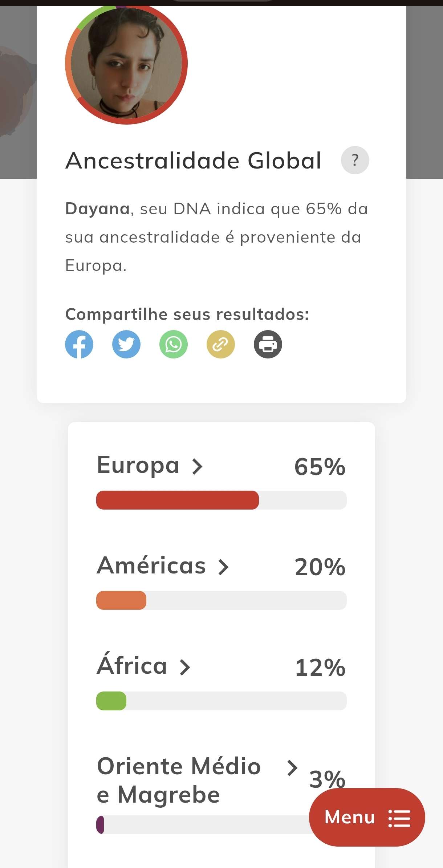Copy the share link icon
The height and width of the screenshot is (868, 443).
[x=221, y=344]
